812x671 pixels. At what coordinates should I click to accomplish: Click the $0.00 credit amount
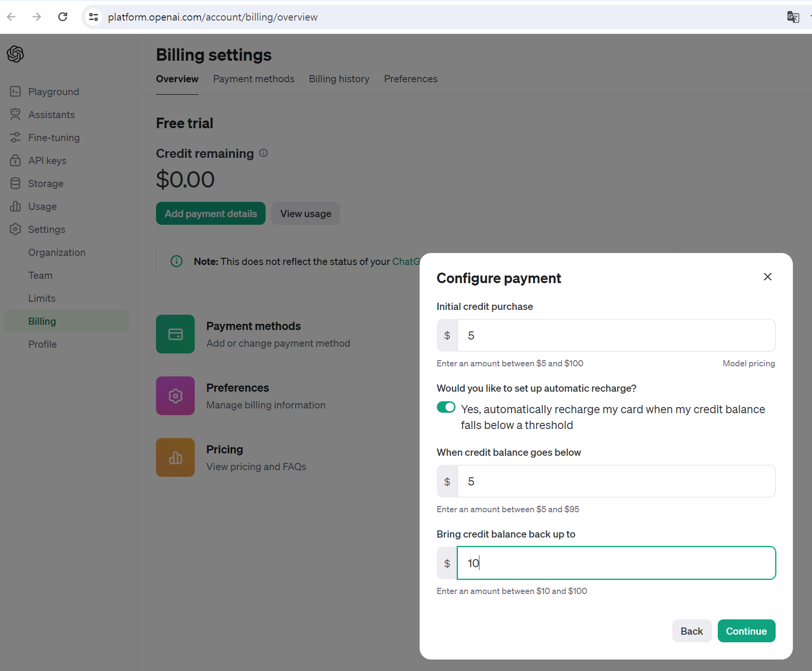click(x=185, y=180)
